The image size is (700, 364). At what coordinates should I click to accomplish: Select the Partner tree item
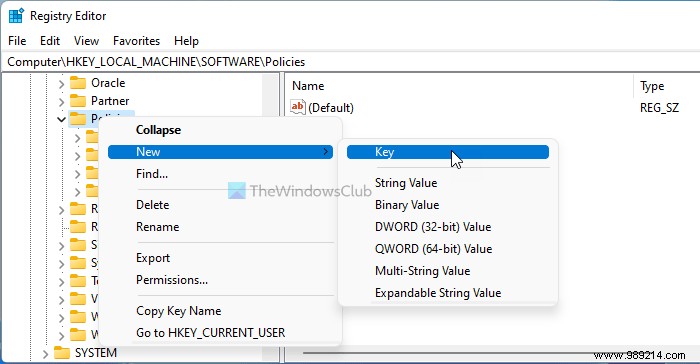tap(110, 101)
